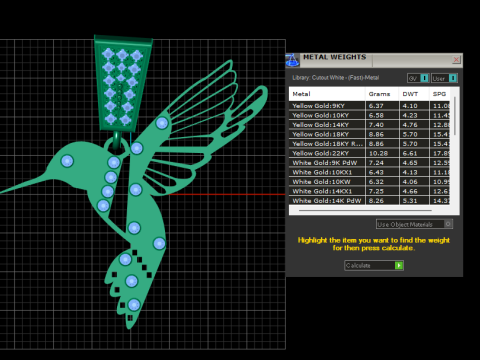Select the Metal column header

click(327, 94)
